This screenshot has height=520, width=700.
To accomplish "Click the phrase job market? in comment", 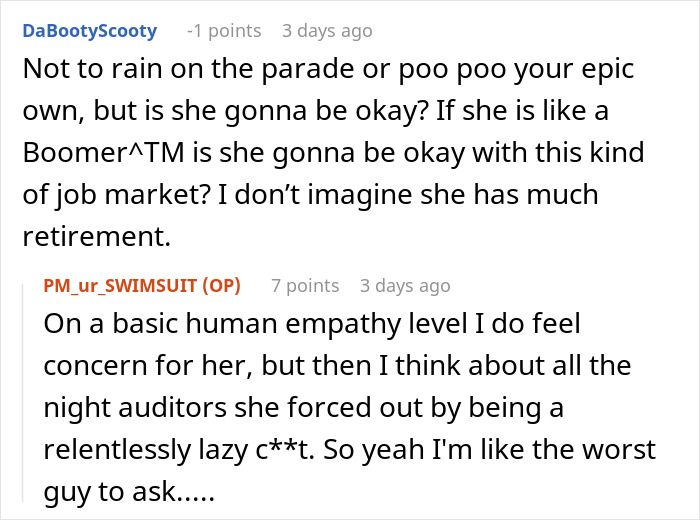I will (133, 196).
